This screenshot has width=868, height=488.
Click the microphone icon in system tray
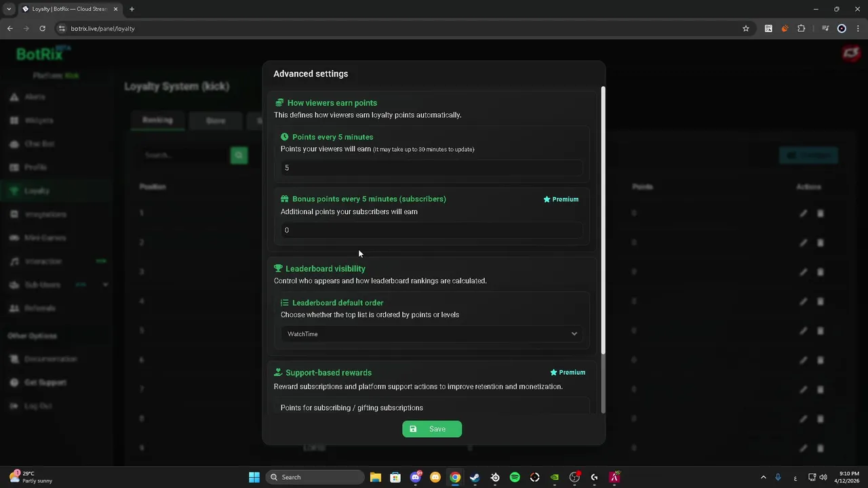tap(778, 477)
